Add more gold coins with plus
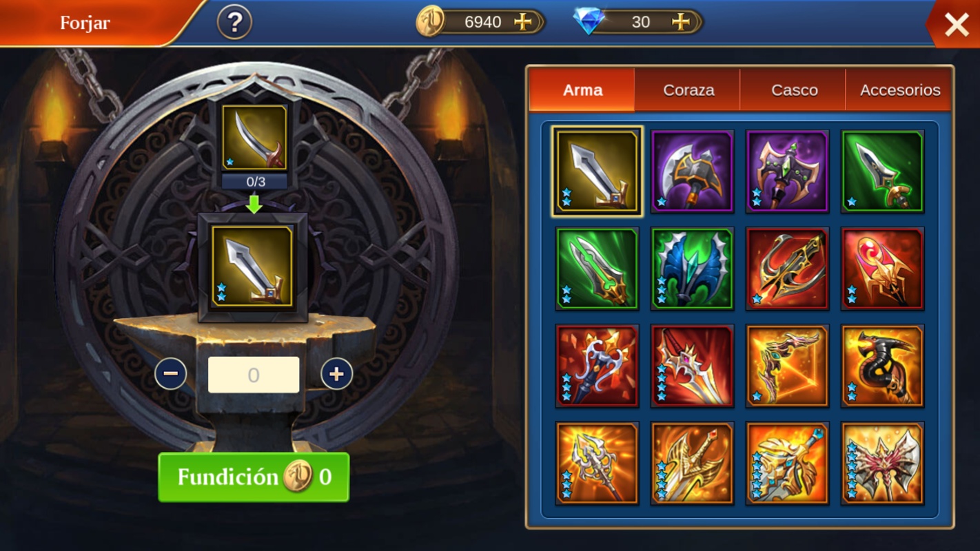Image resolution: width=980 pixels, height=551 pixels. [523, 22]
